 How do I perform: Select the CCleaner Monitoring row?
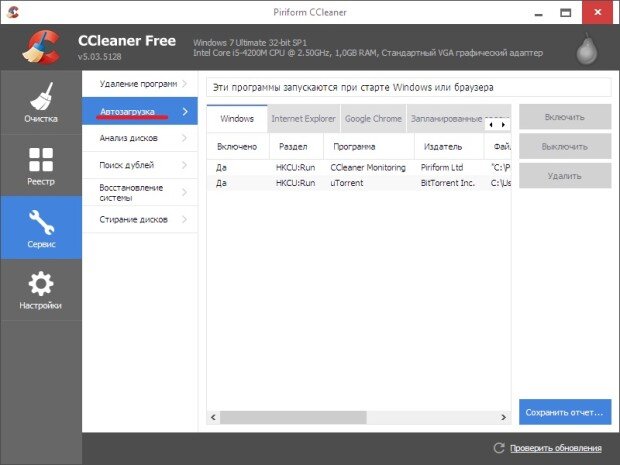click(x=359, y=168)
